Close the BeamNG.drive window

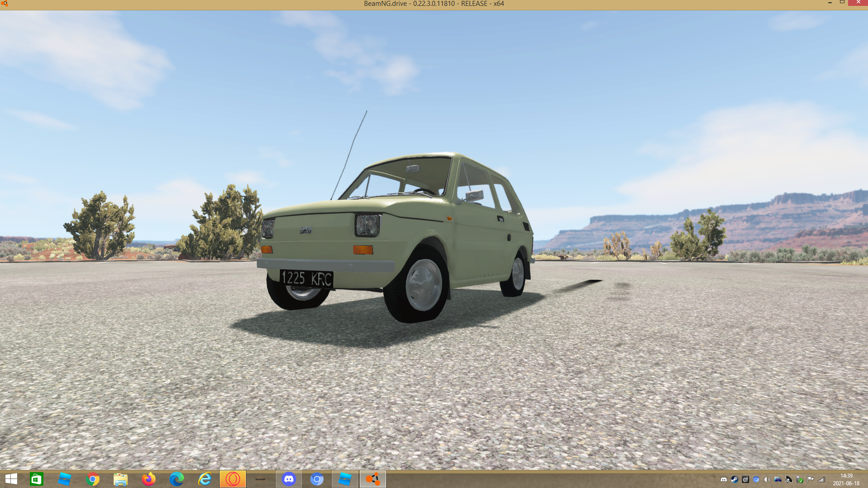tap(858, 3)
